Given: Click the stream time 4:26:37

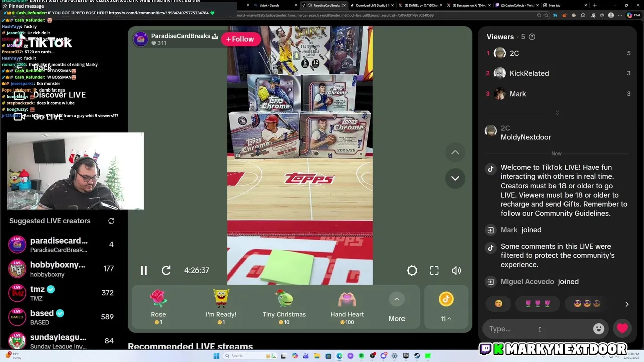Looking at the screenshot, I should tap(197, 270).
